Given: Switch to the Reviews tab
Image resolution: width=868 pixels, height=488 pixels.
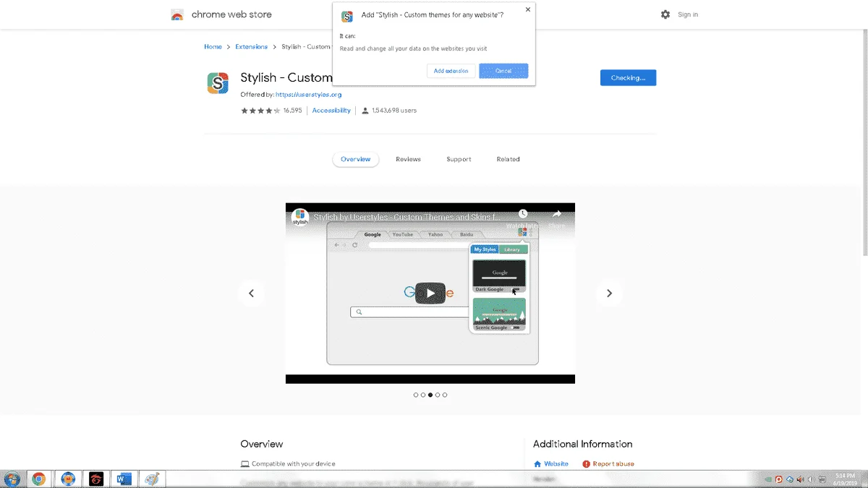Looking at the screenshot, I should click(x=408, y=159).
